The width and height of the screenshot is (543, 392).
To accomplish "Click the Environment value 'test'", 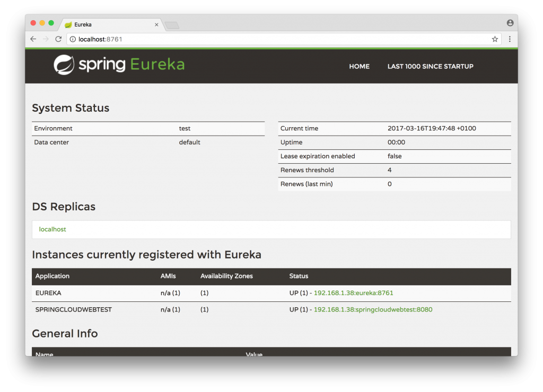I will 185,128.
